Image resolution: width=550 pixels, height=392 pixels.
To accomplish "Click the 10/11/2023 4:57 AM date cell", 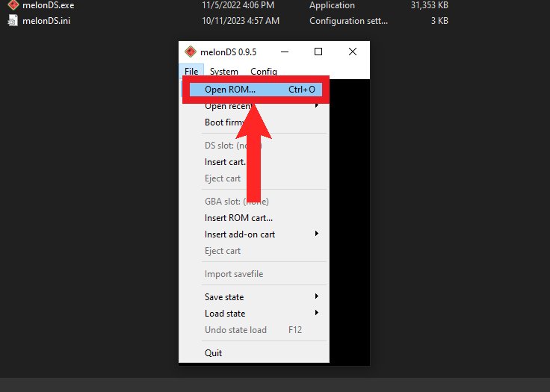I will (x=241, y=21).
